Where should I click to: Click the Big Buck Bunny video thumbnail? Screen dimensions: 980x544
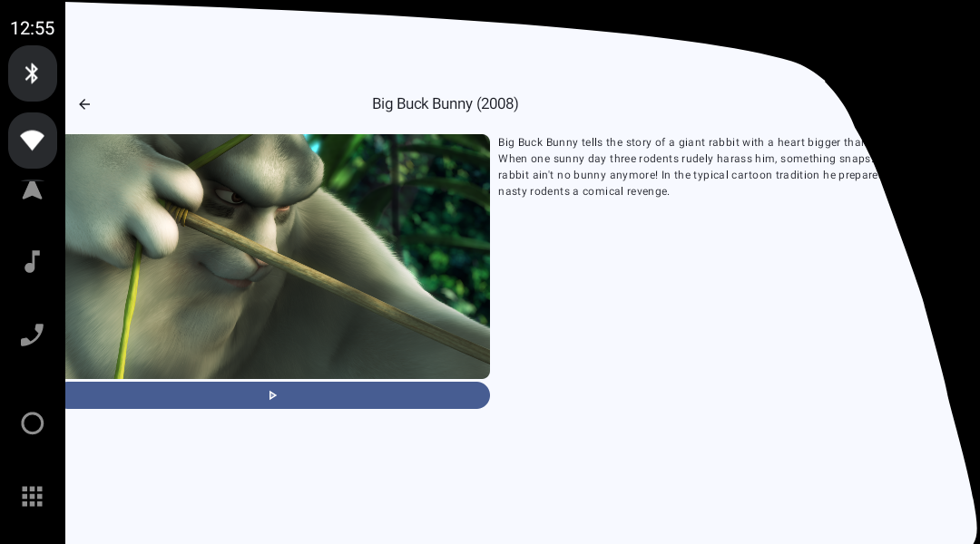point(277,257)
